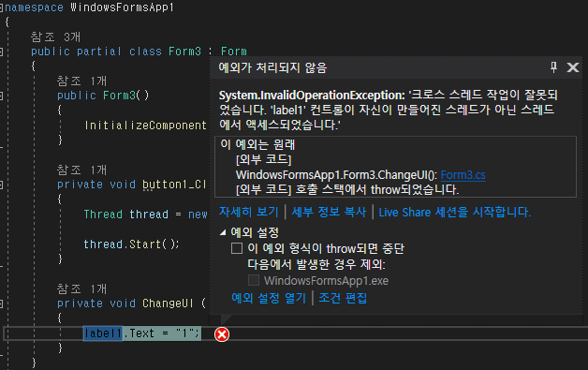Click 참조 3개 above class Form3
The width and height of the screenshot is (588, 370).
point(55,37)
